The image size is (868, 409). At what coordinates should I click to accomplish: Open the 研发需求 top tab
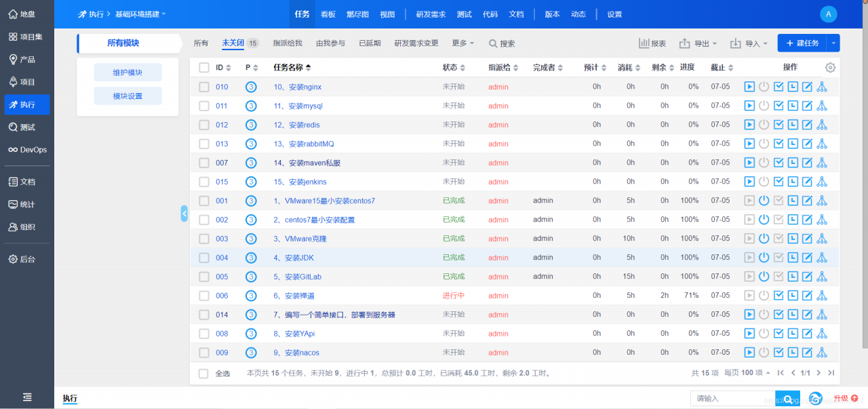coord(431,14)
